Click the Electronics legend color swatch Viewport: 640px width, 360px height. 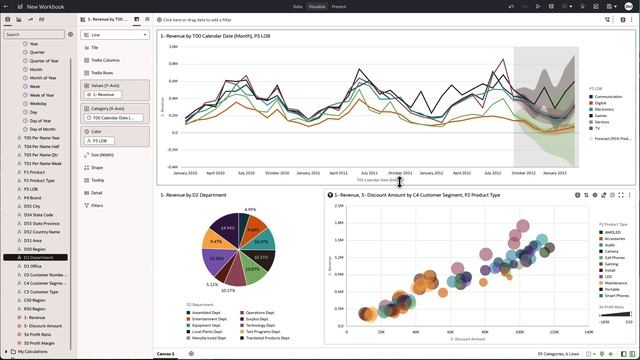pos(591,109)
